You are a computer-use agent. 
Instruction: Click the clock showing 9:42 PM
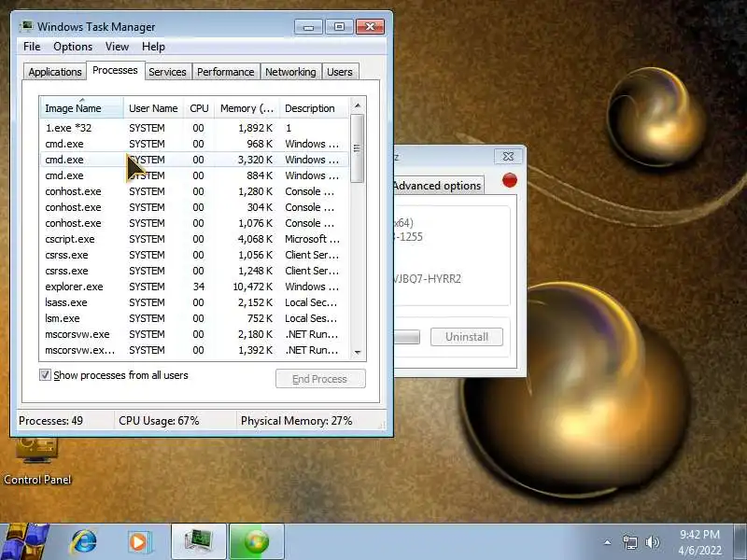699,534
